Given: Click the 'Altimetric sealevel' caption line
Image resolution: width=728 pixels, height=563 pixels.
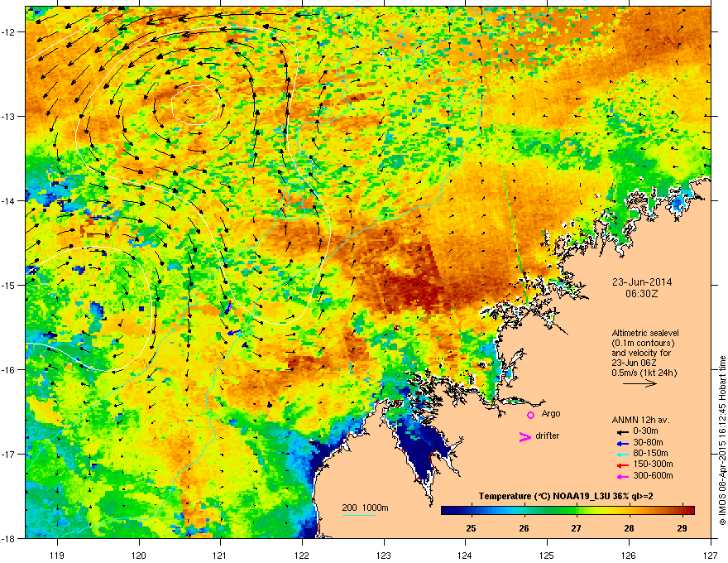Looking at the screenshot, I should [x=645, y=333].
